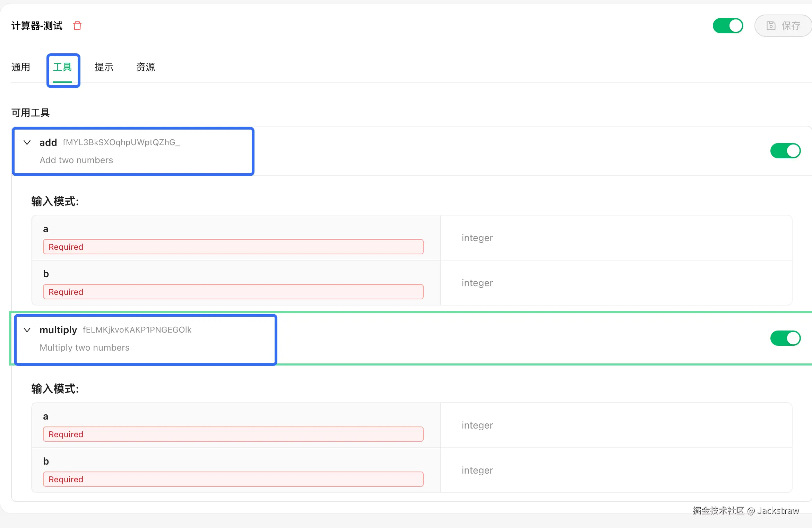This screenshot has width=812, height=528.
Task: Click the multiply tool ID fELMKjkvoKAKP1PNGEGOlk
Action: (x=137, y=330)
